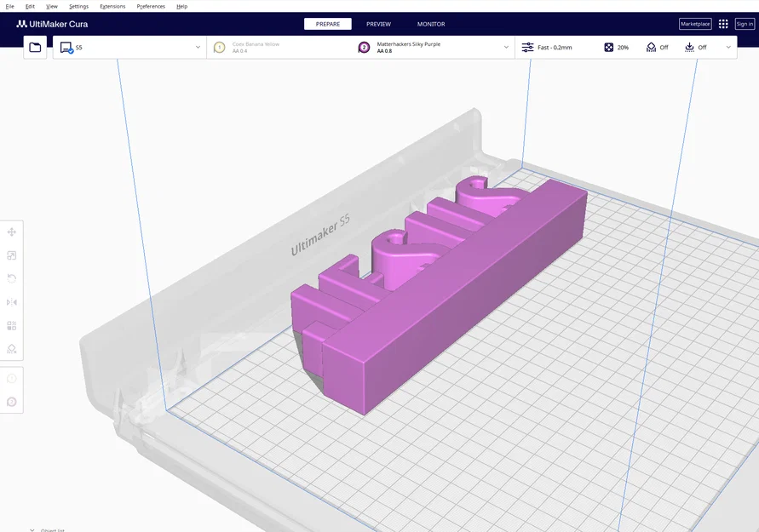
Task: Choose extruder 2 button in left toolbar
Action: pos(12,402)
